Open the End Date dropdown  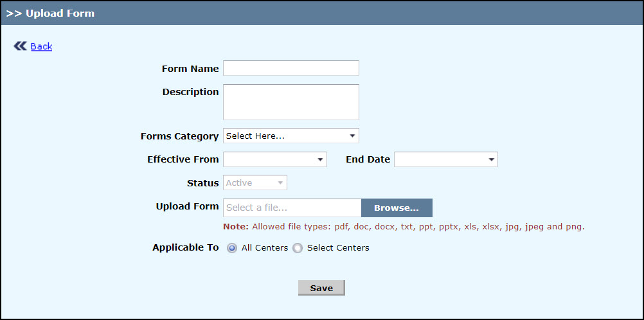click(x=445, y=159)
